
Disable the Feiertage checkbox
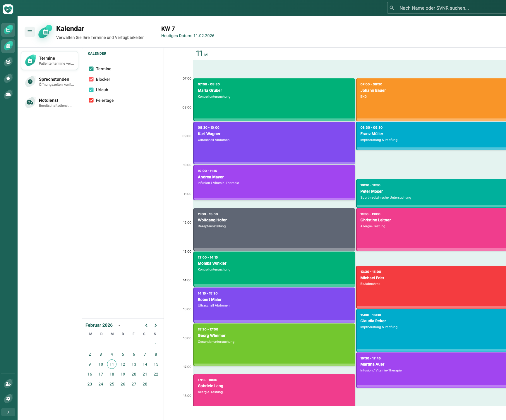click(x=91, y=100)
